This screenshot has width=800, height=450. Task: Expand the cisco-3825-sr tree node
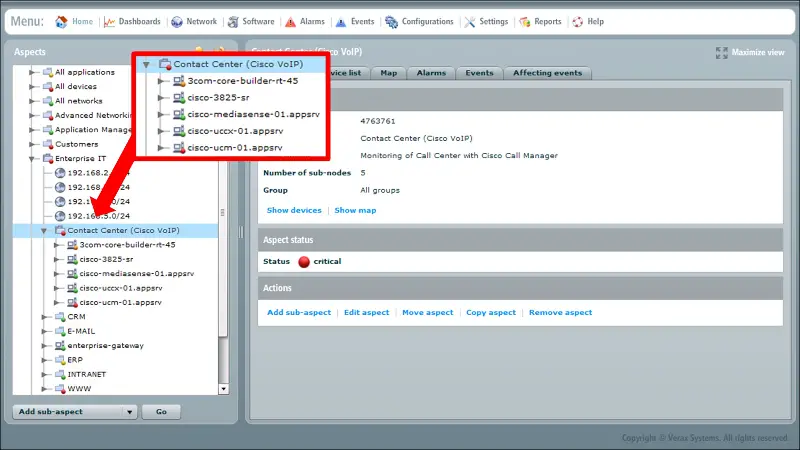57,259
